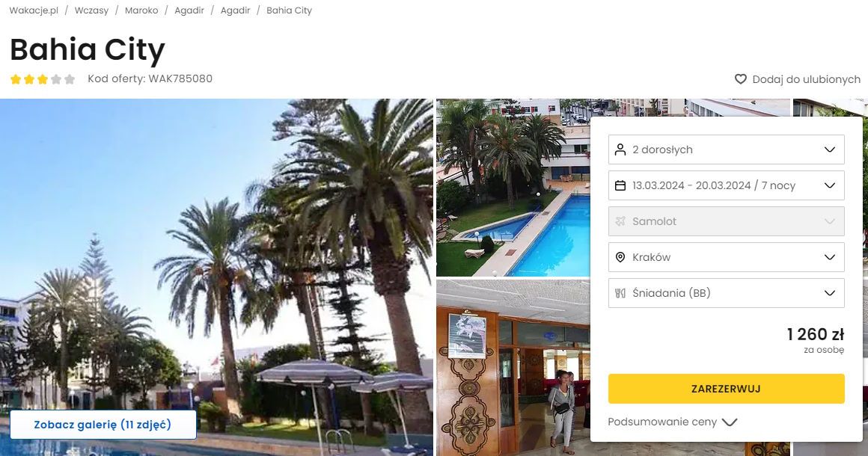The width and height of the screenshot is (868, 456).
Task: Open the Maroko breadcrumb link
Action: tap(141, 10)
